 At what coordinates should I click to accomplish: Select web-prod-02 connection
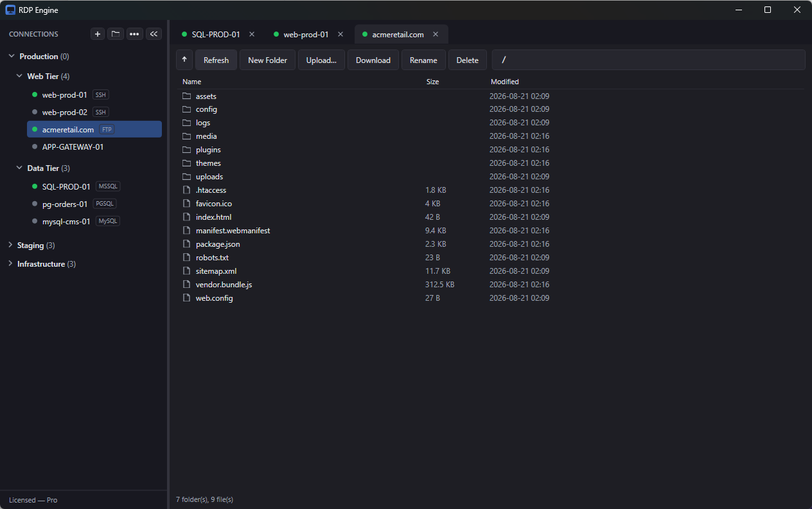(x=94, y=112)
